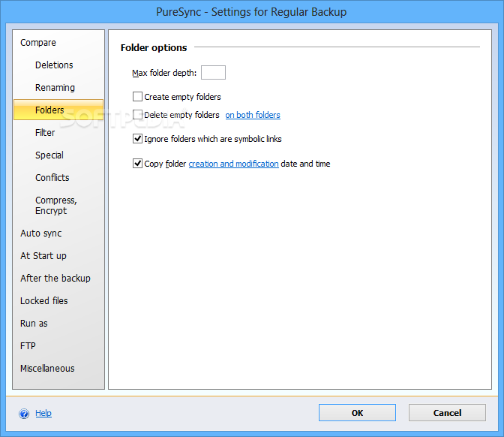Switch to the Special settings page

(49, 155)
